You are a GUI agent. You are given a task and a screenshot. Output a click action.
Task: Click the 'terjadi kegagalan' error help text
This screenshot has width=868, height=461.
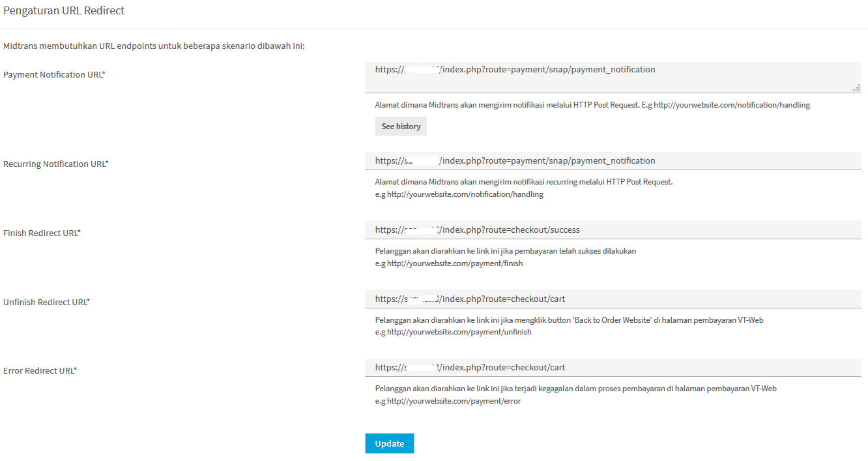[x=575, y=389]
